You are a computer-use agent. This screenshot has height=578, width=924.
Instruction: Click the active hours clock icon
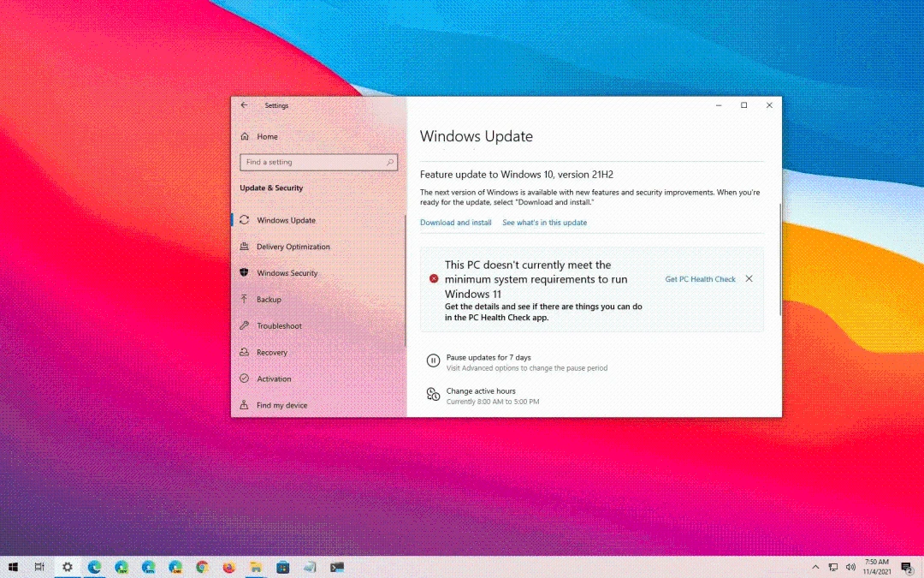click(x=433, y=394)
